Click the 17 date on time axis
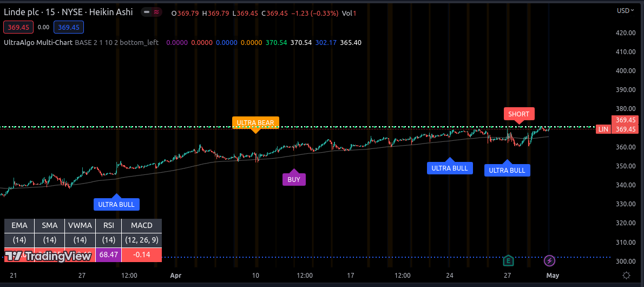The image size is (644, 287). click(x=350, y=275)
